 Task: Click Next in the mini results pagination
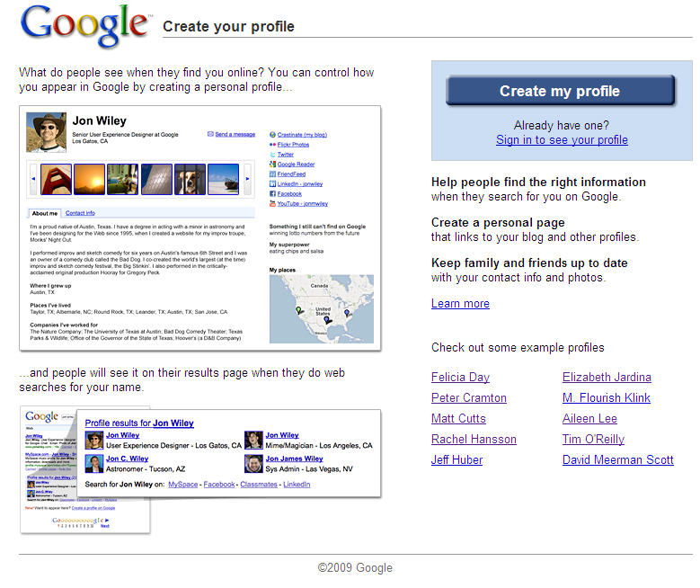pos(105,526)
